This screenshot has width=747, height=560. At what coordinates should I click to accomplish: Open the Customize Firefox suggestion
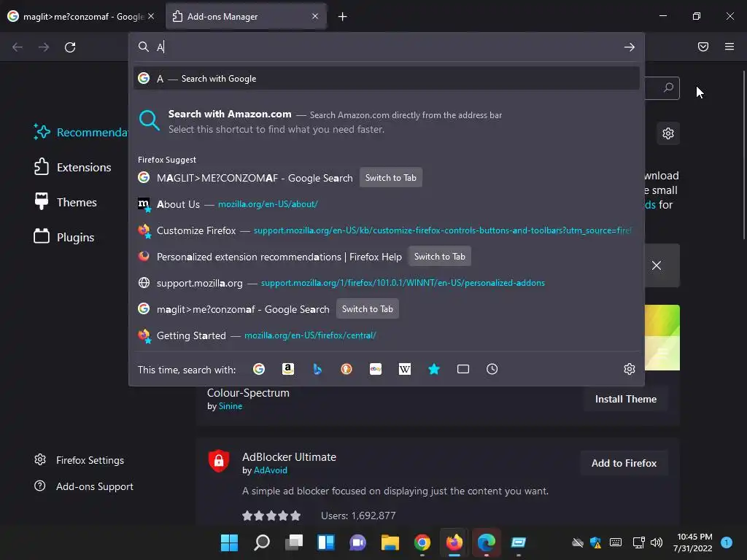[387, 230]
